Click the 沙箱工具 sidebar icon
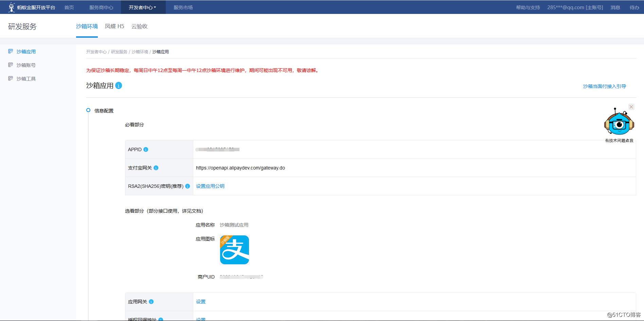 click(11, 78)
